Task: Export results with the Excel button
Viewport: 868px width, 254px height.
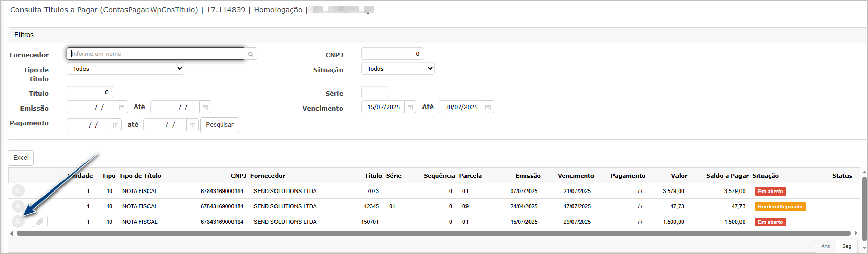Action: point(21,158)
